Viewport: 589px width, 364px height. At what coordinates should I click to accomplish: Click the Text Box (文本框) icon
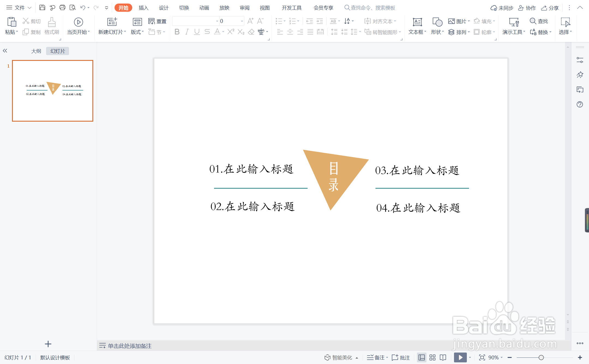point(417,22)
